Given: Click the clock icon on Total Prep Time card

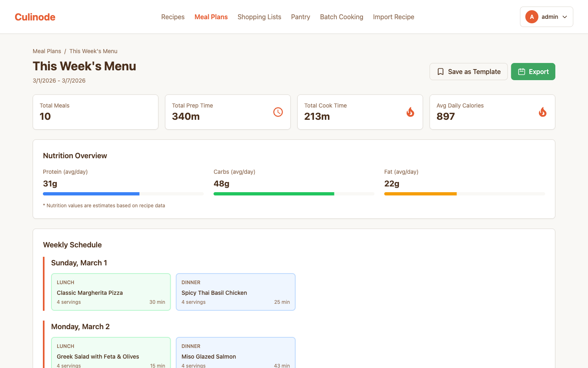Looking at the screenshot, I should (x=278, y=111).
